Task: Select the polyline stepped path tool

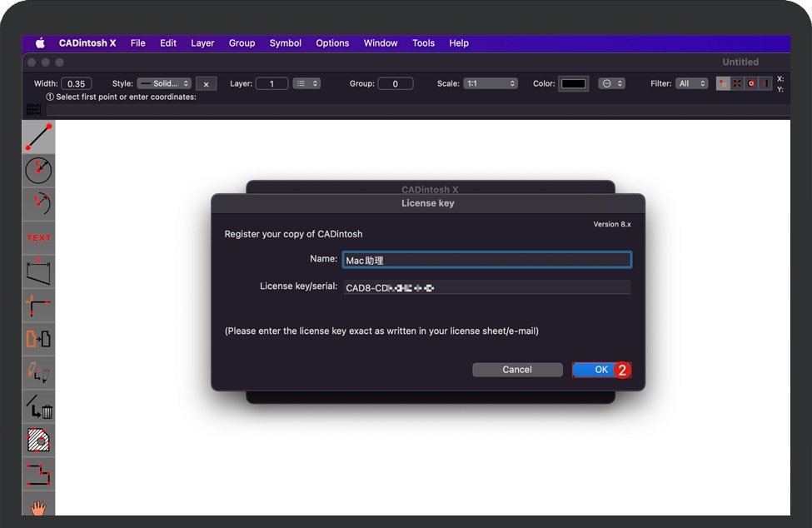Action: (x=38, y=474)
